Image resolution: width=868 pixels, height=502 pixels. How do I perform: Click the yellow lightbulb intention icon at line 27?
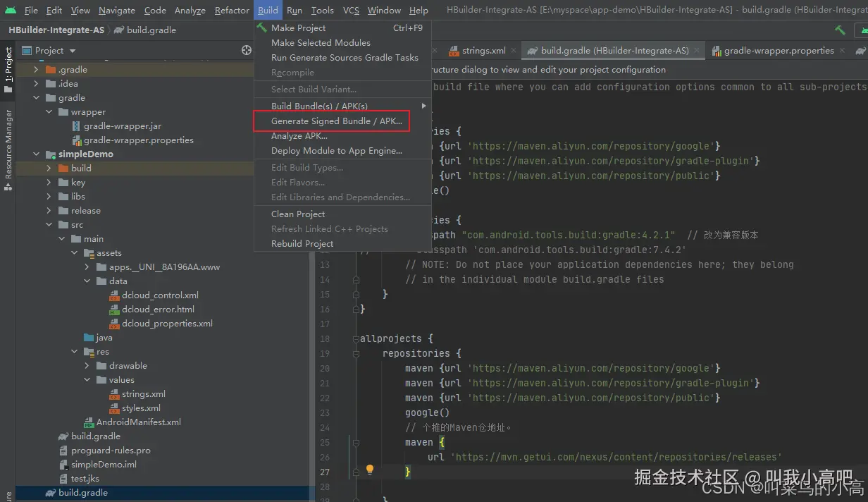tap(369, 470)
